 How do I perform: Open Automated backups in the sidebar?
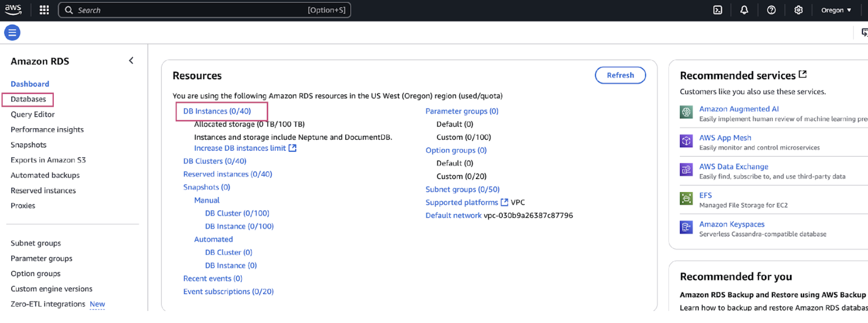pos(45,175)
